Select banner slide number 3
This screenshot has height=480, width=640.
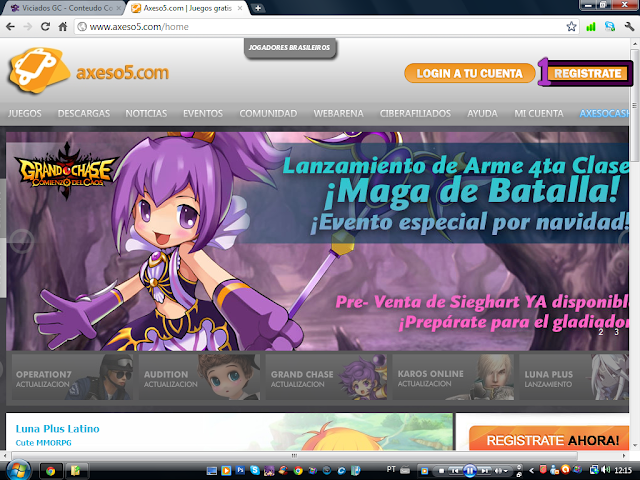tap(617, 332)
